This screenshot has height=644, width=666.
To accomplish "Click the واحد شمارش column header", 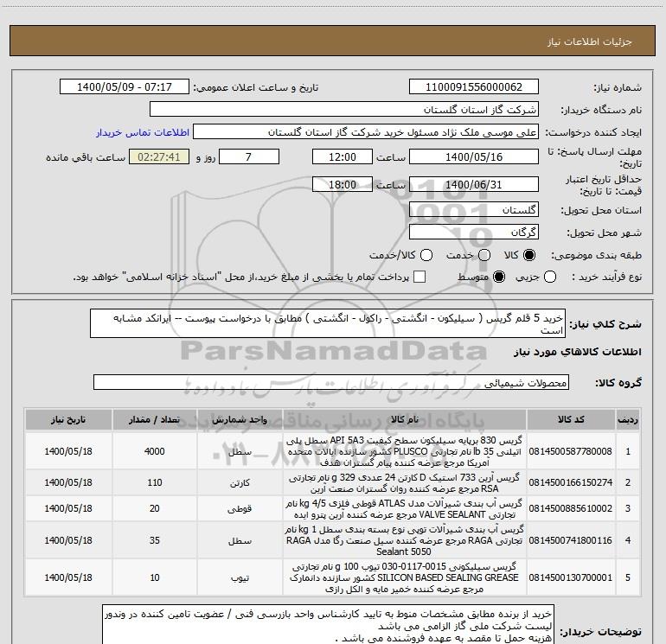I will coord(240,419).
